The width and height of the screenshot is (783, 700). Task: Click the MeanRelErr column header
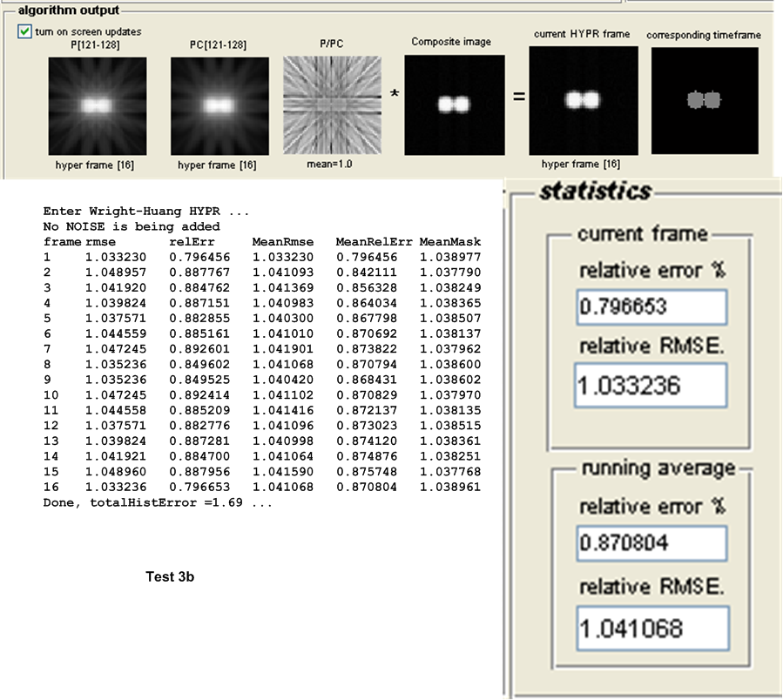click(373, 241)
